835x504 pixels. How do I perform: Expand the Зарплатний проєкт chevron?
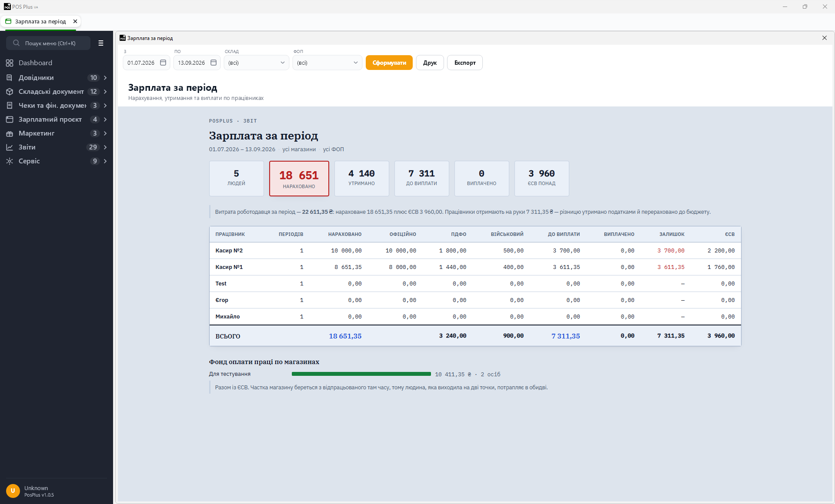[x=105, y=119]
